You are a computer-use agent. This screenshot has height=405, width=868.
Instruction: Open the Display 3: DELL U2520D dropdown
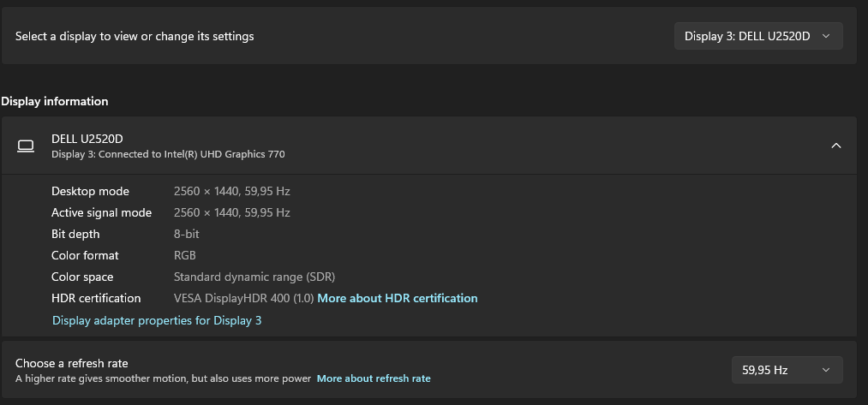click(757, 36)
